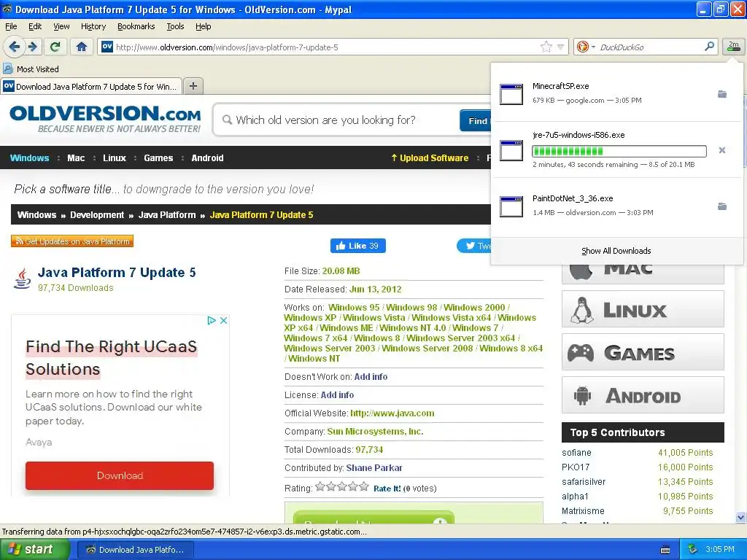Open containing folder for MinecraftSP.exe
Screen dimensions: 747x560
[x=721, y=94]
